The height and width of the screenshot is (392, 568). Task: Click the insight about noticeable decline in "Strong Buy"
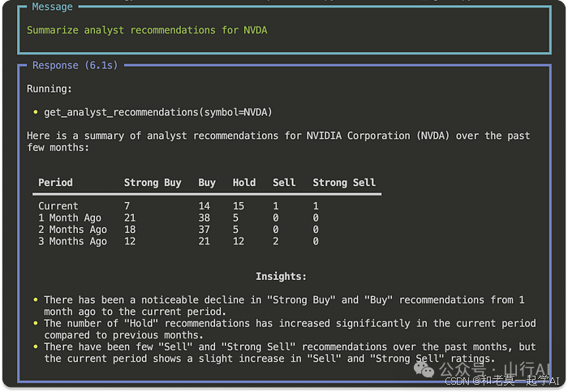284,306
